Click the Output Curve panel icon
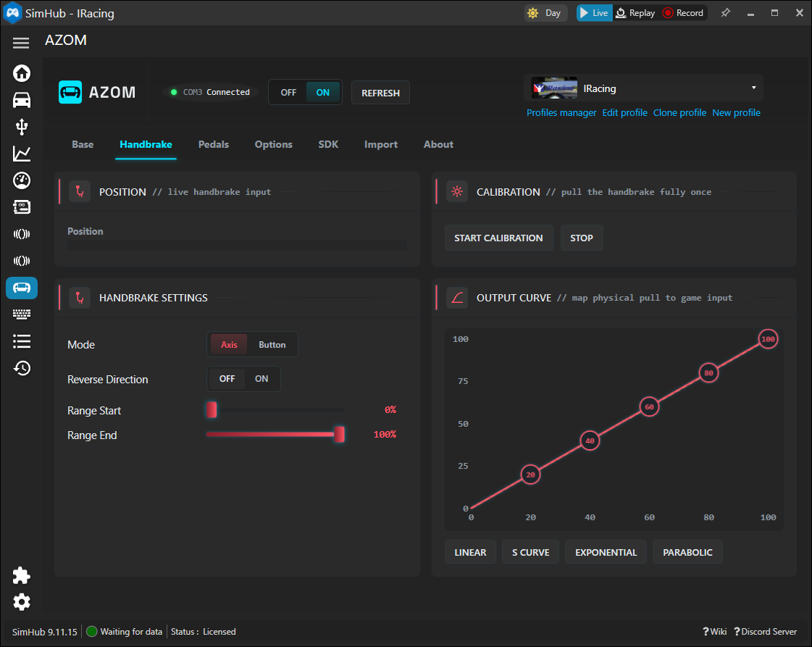The width and height of the screenshot is (812, 647). click(x=457, y=298)
